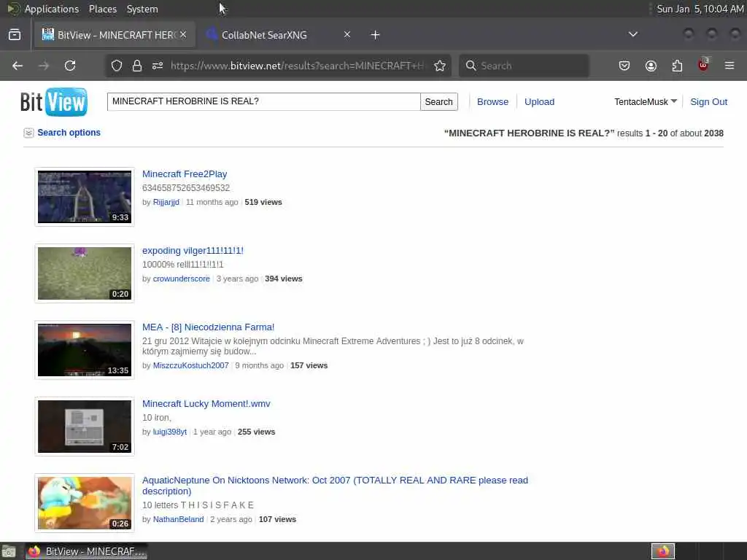747x560 pixels.
Task: Switch to the BitView MINECRAFT tab
Action: tap(115, 35)
